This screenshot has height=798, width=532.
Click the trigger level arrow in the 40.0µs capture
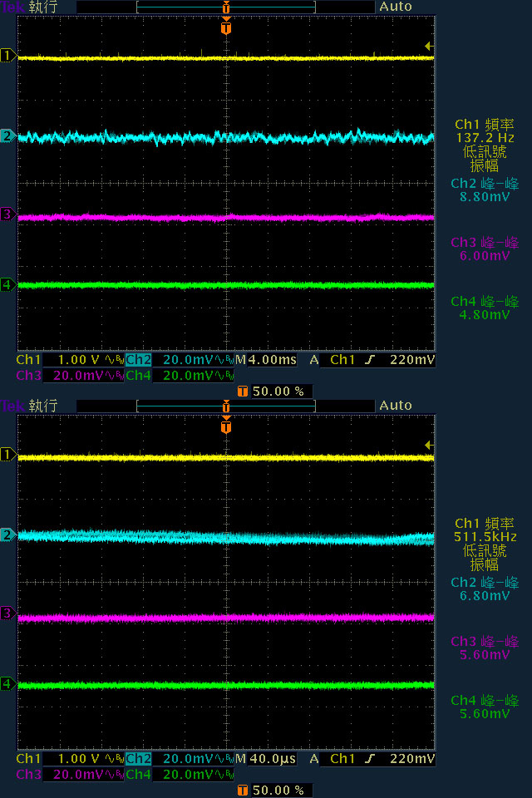429,446
